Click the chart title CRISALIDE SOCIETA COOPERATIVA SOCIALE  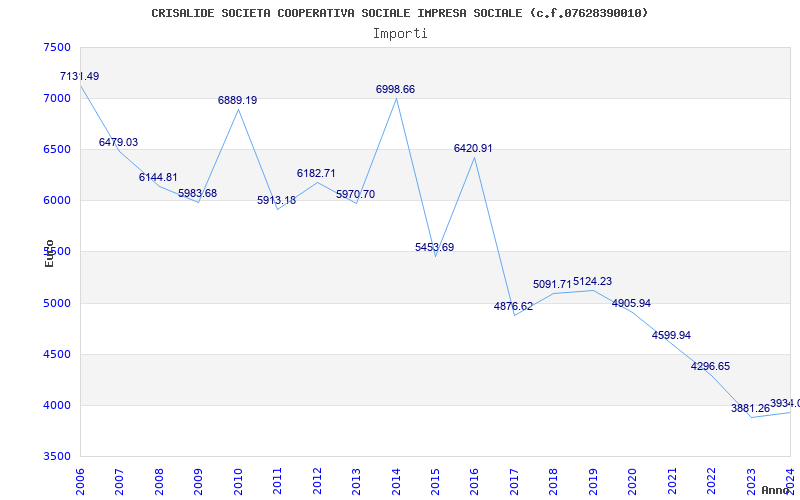(x=399, y=13)
